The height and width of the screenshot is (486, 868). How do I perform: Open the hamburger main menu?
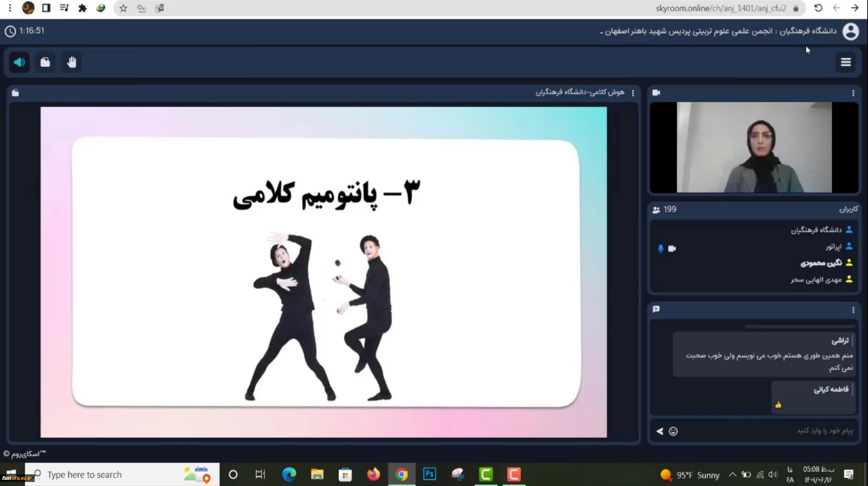point(845,62)
